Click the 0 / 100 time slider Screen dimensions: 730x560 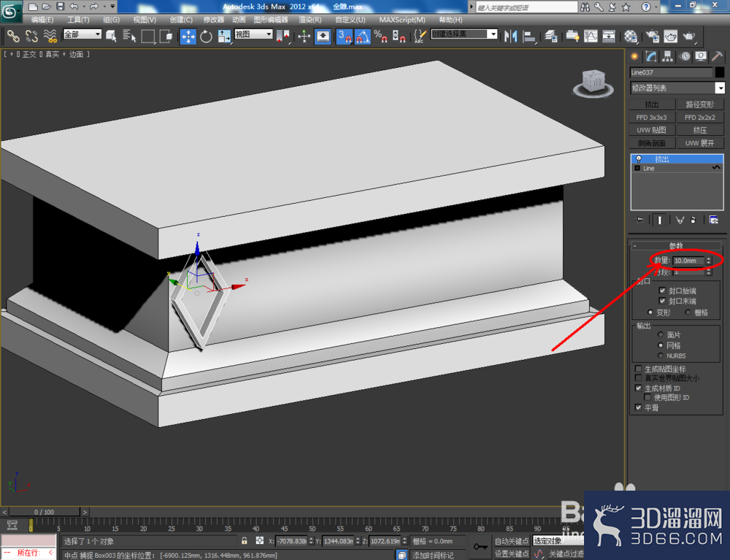[45, 512]
